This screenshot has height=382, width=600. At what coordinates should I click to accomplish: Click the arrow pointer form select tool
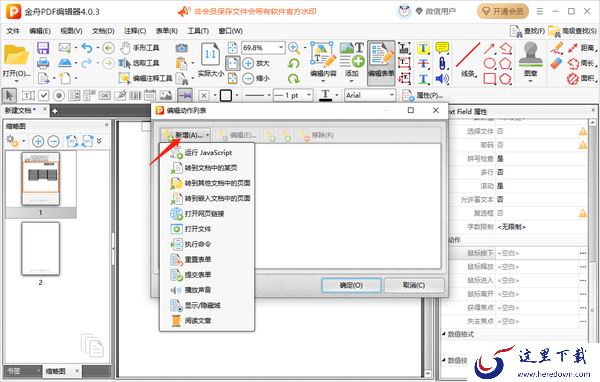(10, 95)
